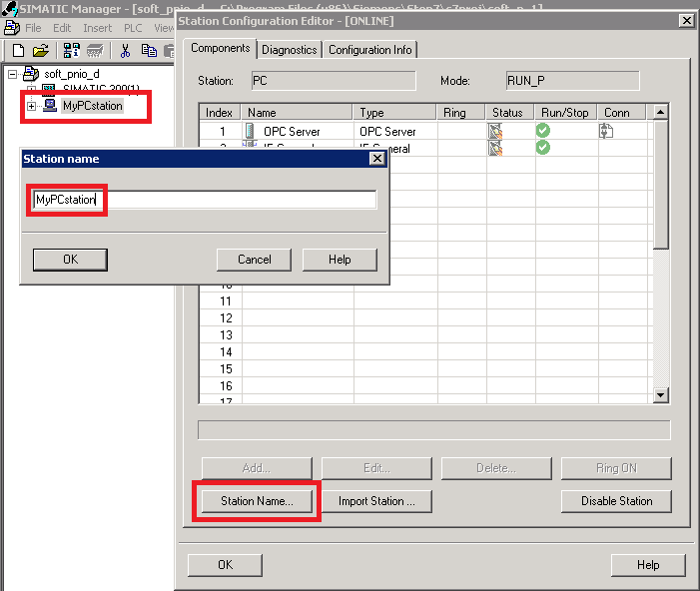Switch to the Diagnostics tab
The image size is (700, 591).
click(290, 50)
